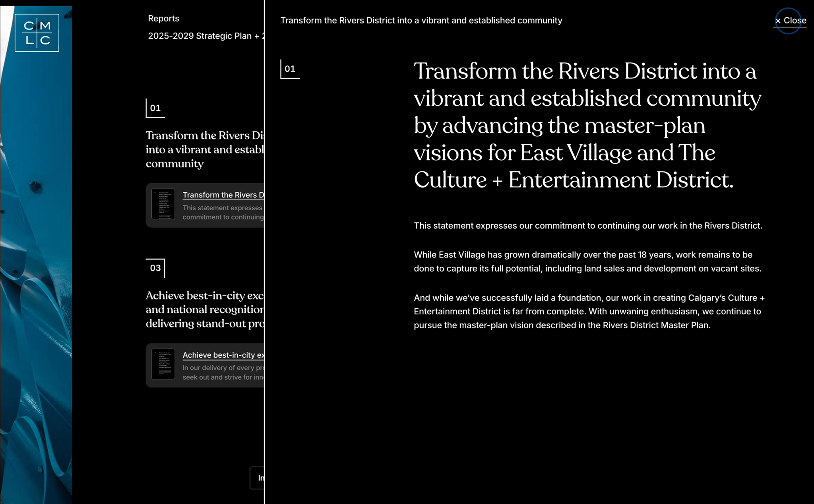Screen dimensions: 814x504
Task: Click the paragraph about East Village growth
Action: click(x=587, y=262)
